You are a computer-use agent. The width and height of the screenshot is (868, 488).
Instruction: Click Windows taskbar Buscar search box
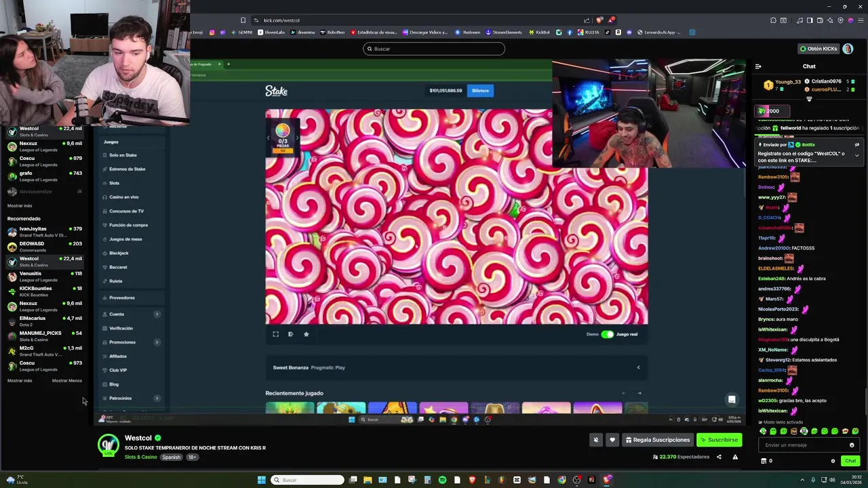tap(308, 480)
